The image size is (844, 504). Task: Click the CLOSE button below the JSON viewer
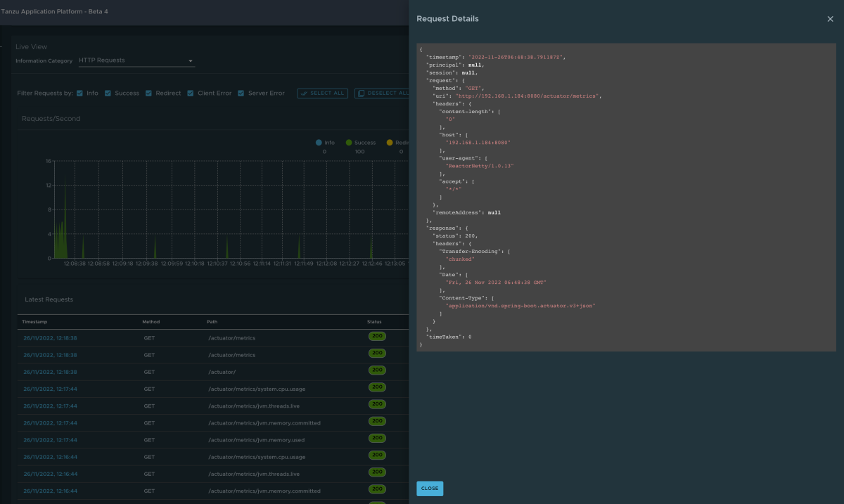pos(430,489)
